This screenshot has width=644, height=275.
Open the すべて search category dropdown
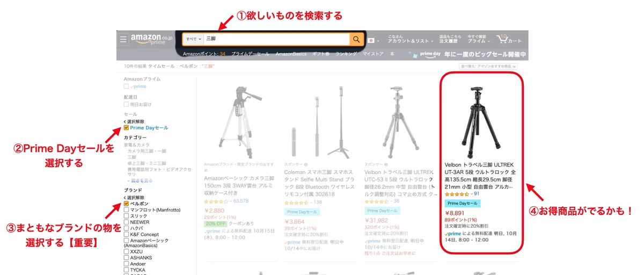coord(193,39)
